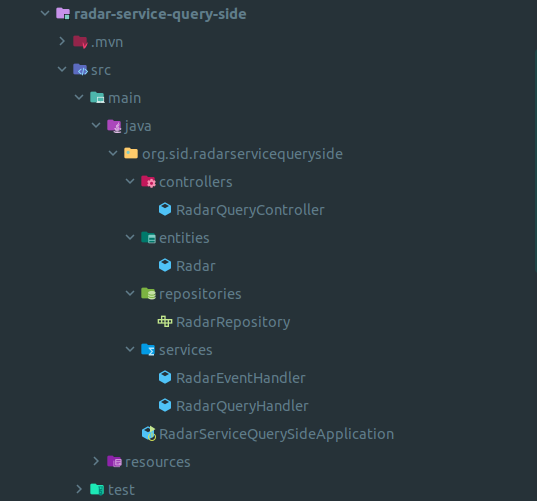Click the resources folder icon
Screen dimensions: 537x501
[114, 462]
